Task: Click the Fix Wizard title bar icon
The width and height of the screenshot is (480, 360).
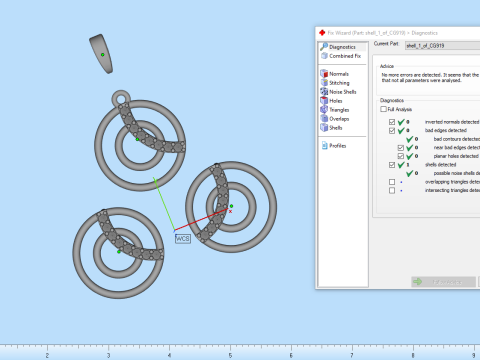Action: pos(322,33)
